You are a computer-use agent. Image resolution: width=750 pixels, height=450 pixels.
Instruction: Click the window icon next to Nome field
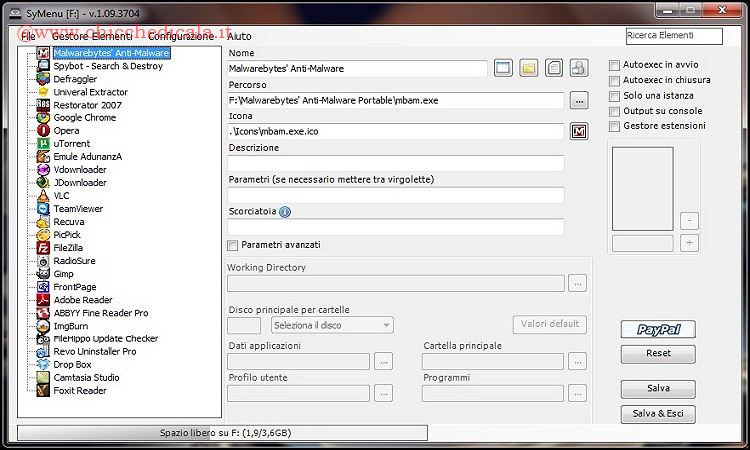(503, 69)
